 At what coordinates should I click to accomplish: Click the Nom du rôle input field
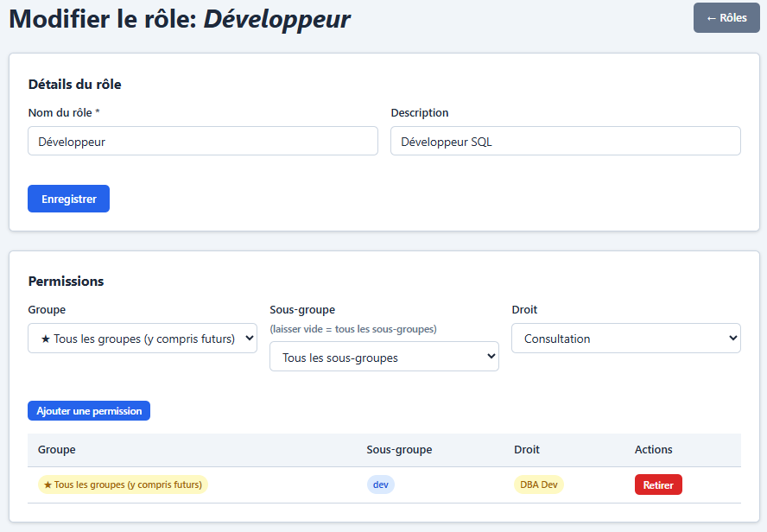point(203,141)
